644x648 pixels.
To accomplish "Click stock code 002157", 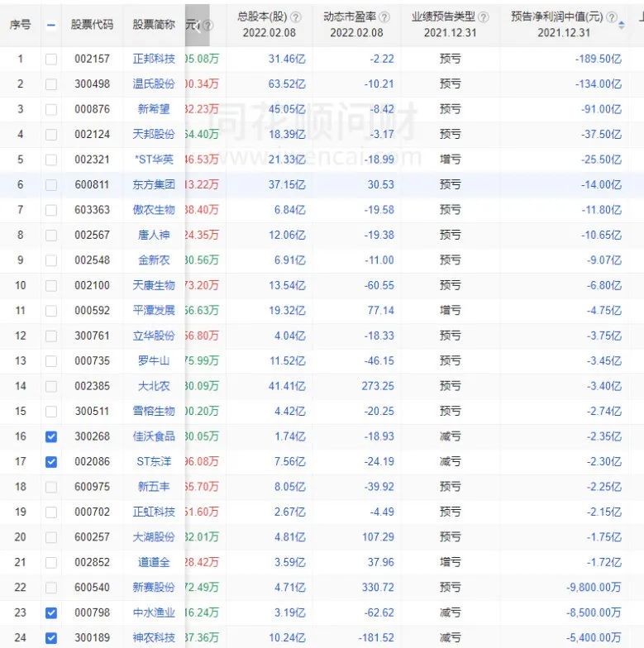I will 93,60.
